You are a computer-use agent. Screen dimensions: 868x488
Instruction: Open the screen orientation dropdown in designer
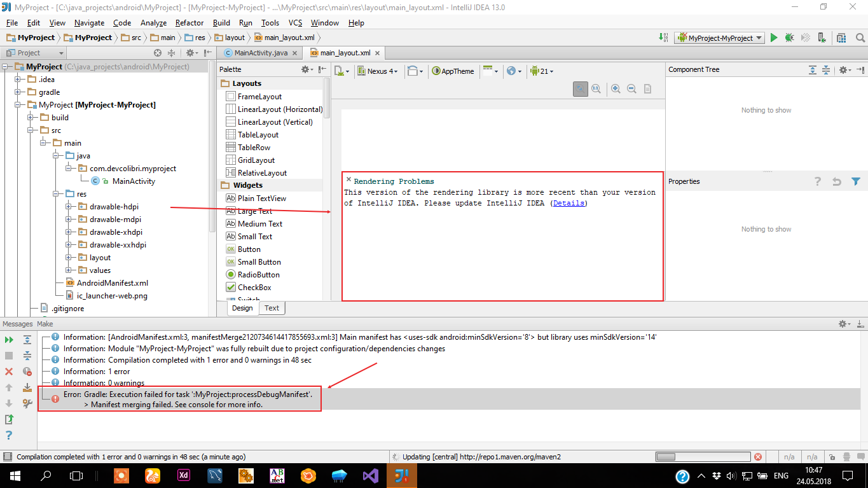(x=415, y=71)
